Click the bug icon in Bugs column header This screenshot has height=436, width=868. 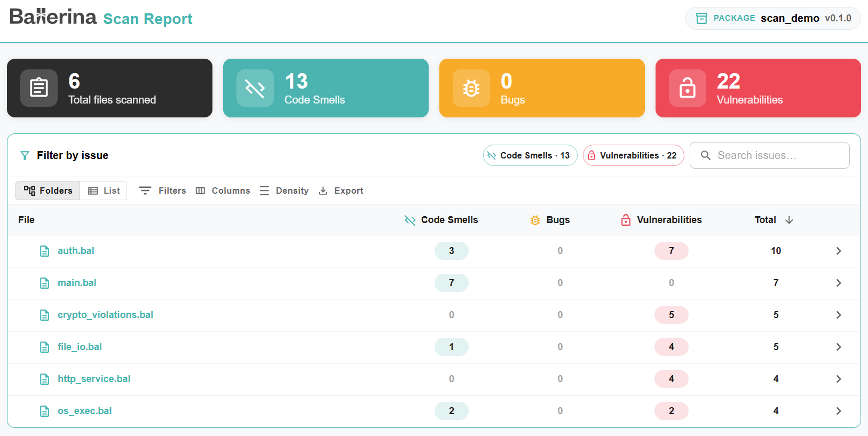click(535, 220)
